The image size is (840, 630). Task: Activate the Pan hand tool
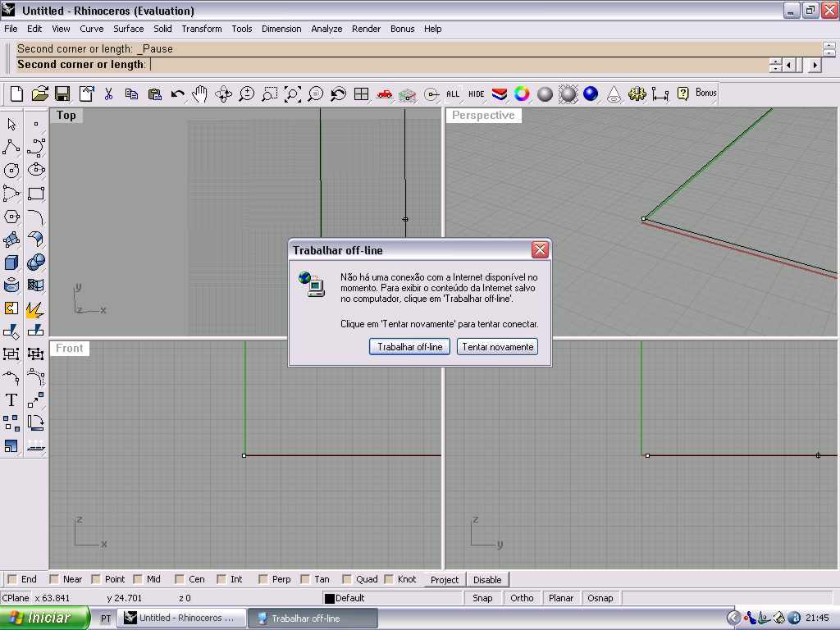pos(200,94)
